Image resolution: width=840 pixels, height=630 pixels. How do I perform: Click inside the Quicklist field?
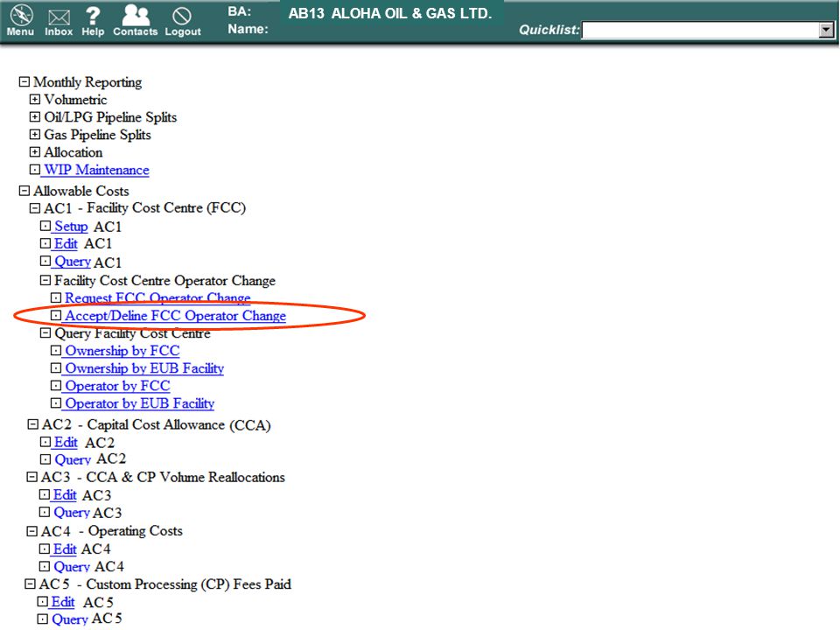click(x=701, y=30)
